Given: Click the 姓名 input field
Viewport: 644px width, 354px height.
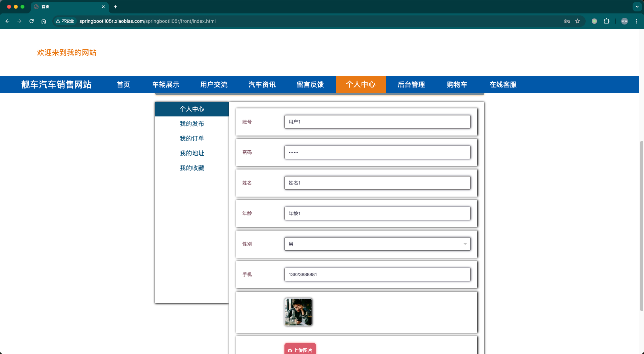Looking at the screenshot, I should point(377,183).
